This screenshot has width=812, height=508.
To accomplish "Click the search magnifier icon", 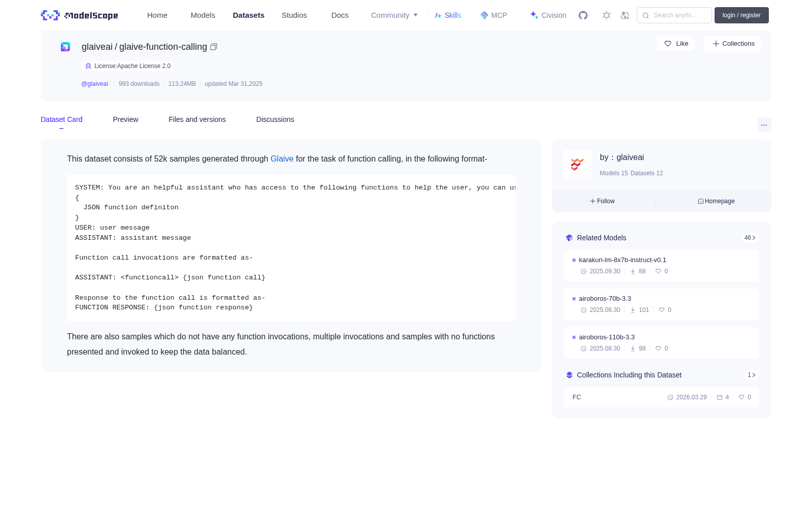I will 646,15.
